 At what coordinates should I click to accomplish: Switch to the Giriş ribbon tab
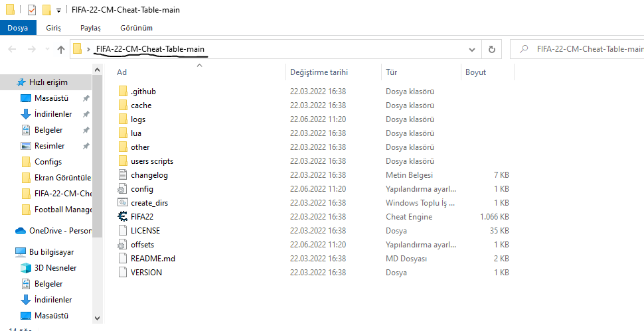click(53, 28)
